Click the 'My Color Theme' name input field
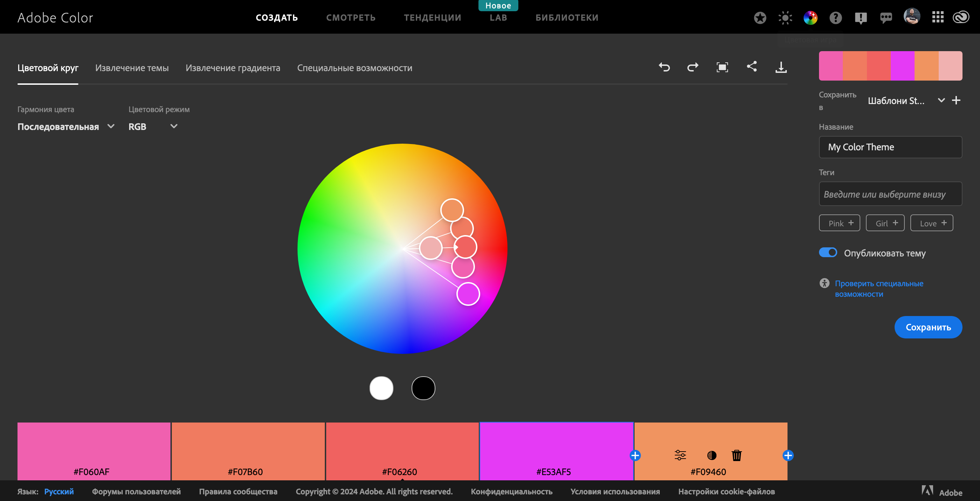Screen dimensions: 980x501 tap(890, 146)
